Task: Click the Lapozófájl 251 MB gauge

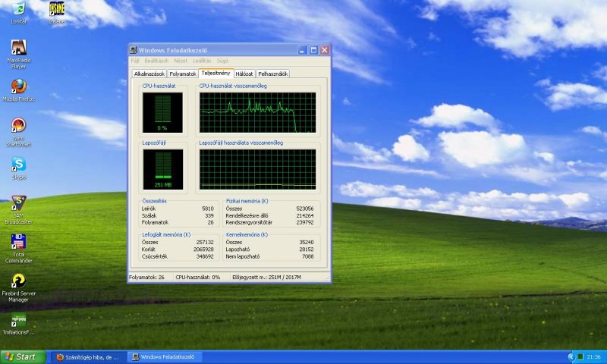Action: coord(162,169)
